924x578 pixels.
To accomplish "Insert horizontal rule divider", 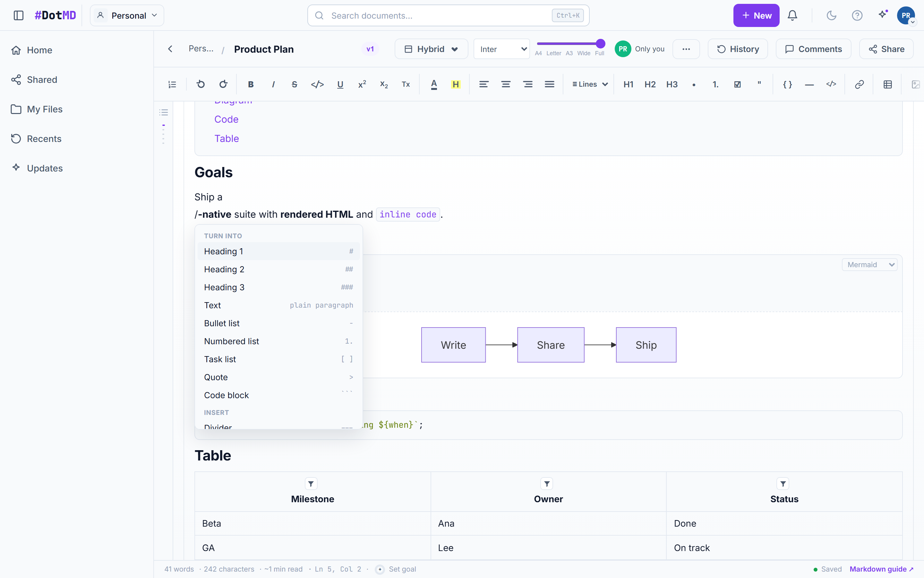I will [809, 84].
